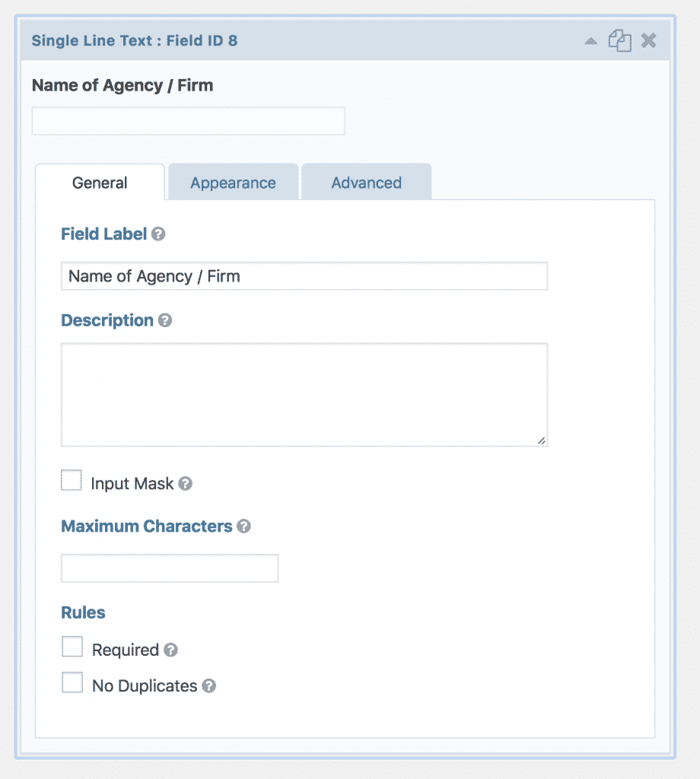Delete Field ID 8 with the X icon
The image size is (700, 779).
(x=649, y=40)
